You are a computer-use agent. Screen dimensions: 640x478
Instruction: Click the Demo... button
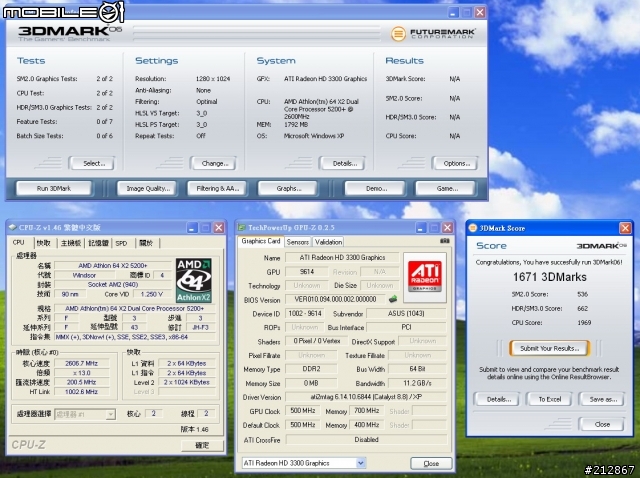click(376, 189)
